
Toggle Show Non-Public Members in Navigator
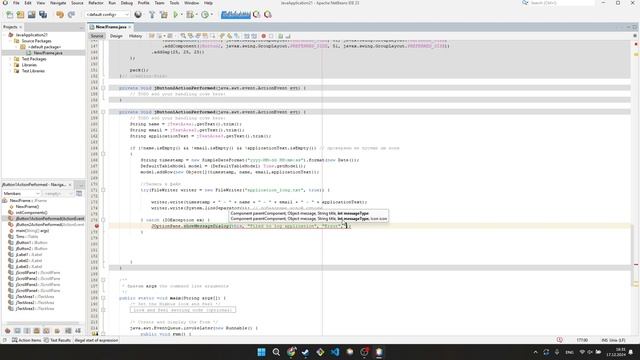coord(37,331)
